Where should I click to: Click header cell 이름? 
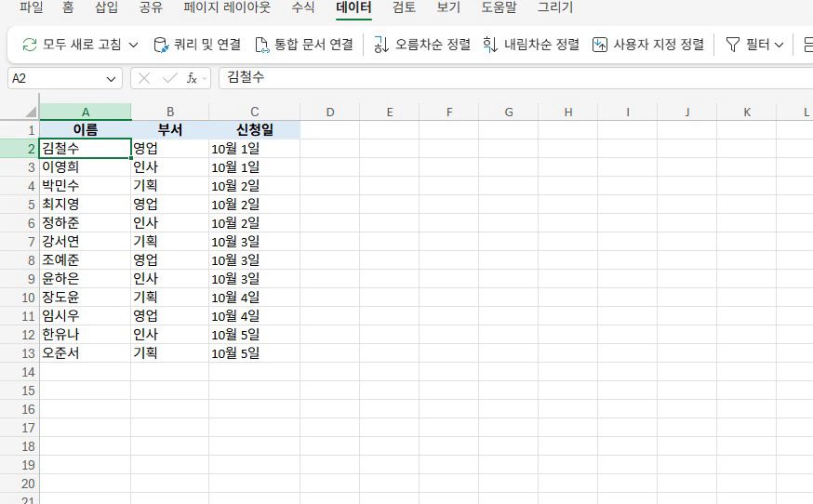(86, 130)
